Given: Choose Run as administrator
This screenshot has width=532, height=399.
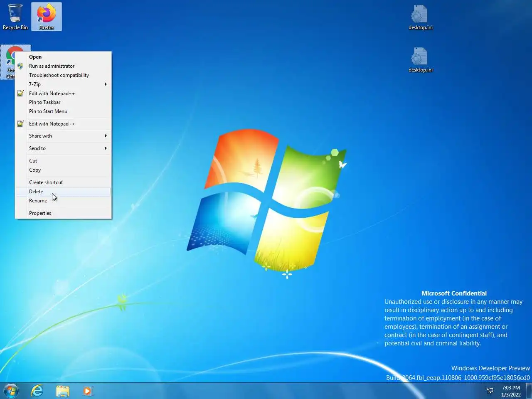Looking at the screenshot, I should [x=63, y=66].
